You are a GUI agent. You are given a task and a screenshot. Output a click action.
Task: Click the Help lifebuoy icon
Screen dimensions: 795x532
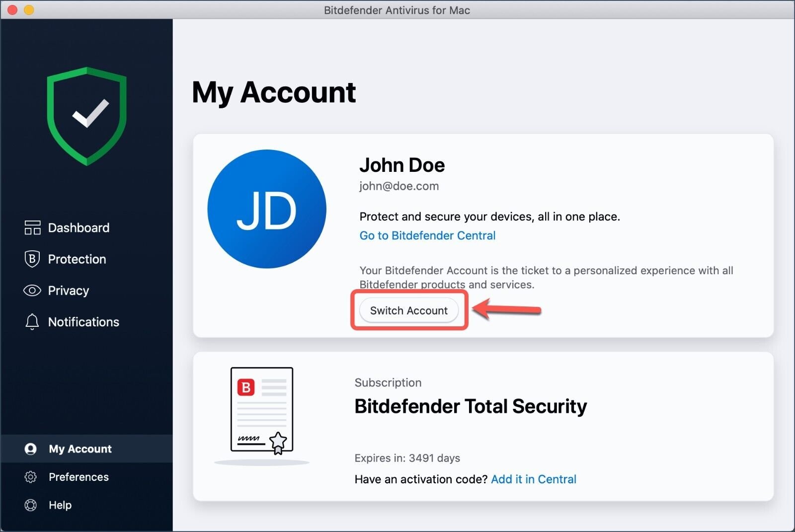coord(30,505)
